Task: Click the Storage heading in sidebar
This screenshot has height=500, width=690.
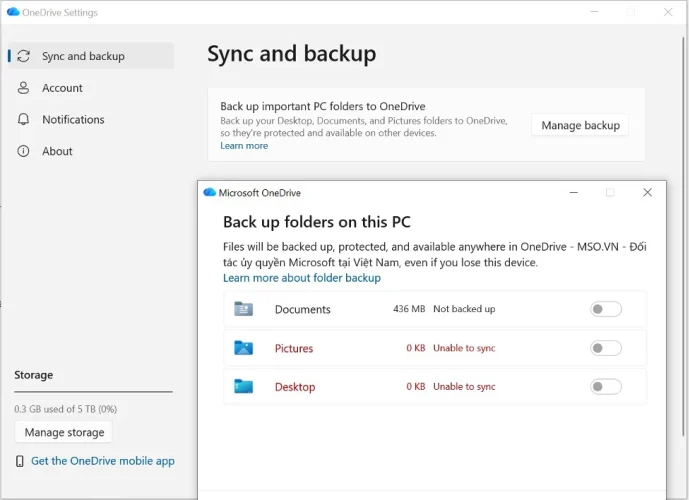Action: point(33,375)
